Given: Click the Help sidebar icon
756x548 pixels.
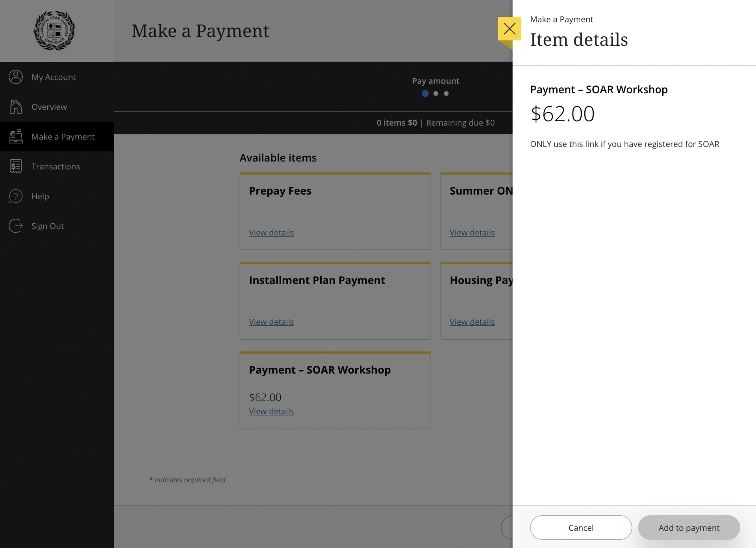Looking at the screenshot, I should (x=15, y=196).
